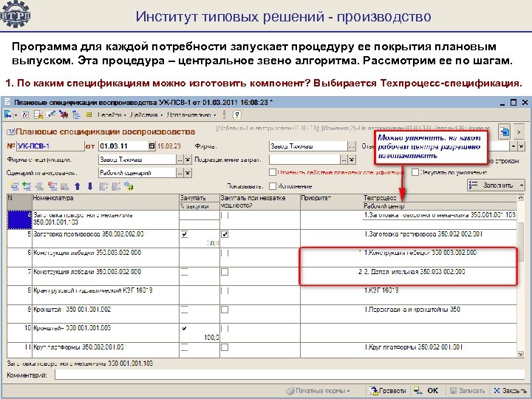Click the greyed edit row icon

pyautogui.click(x=39, y=186)
